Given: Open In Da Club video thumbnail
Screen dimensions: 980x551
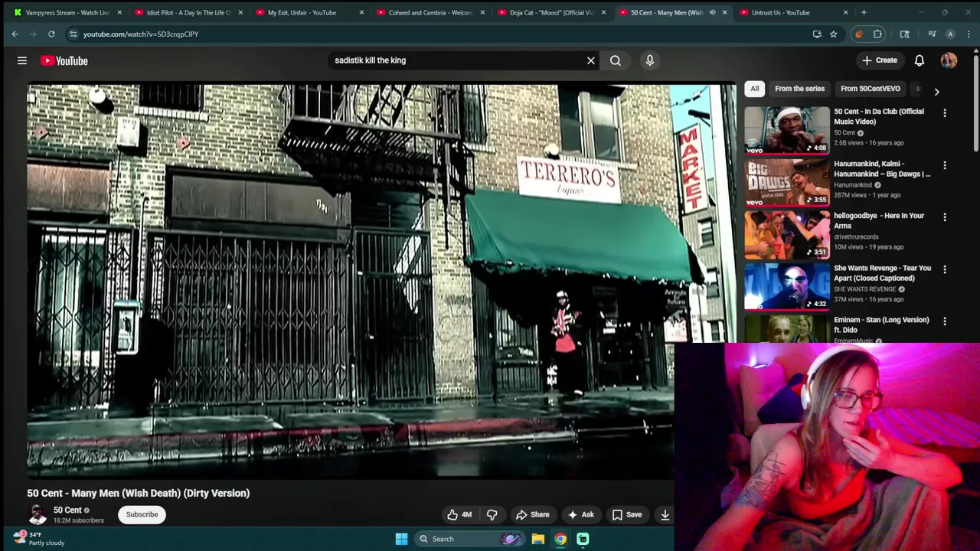Looking at the screenshot, I should point(787,130).
